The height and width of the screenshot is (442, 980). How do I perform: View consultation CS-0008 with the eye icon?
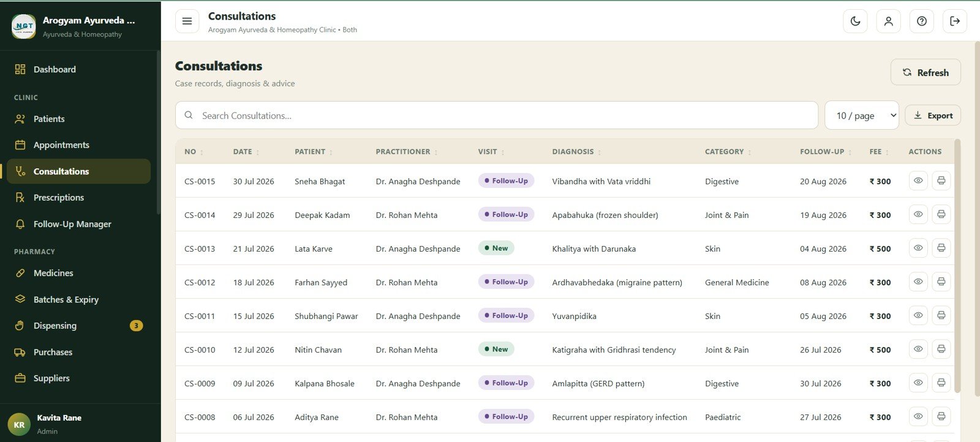click(x=918, y=416)
